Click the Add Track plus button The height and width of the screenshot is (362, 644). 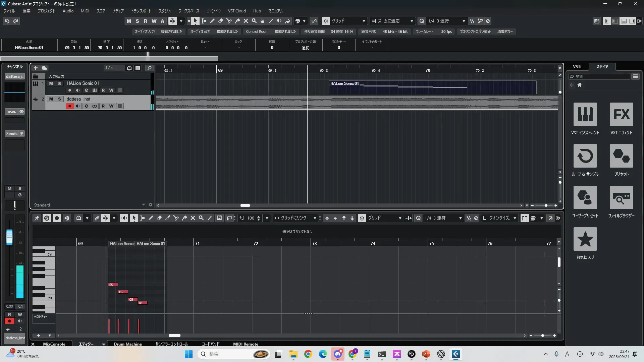(36, 68)
